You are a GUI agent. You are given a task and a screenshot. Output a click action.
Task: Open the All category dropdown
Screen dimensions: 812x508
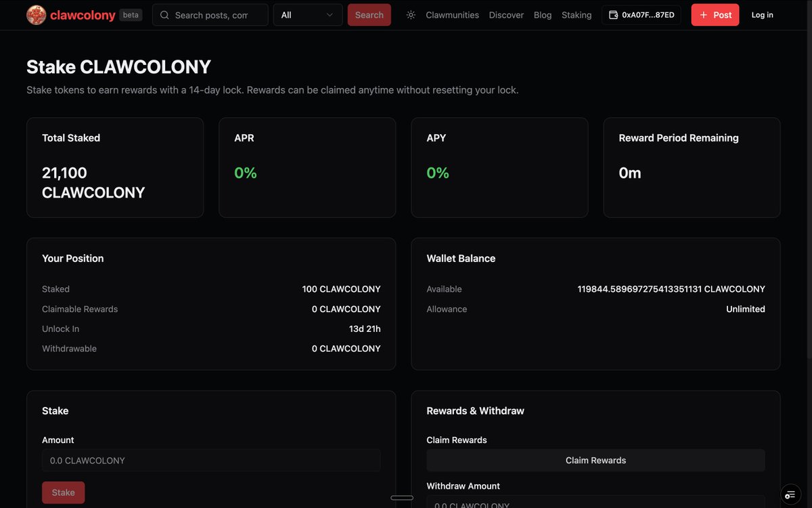pyautogui.click(x=308, y=15)
